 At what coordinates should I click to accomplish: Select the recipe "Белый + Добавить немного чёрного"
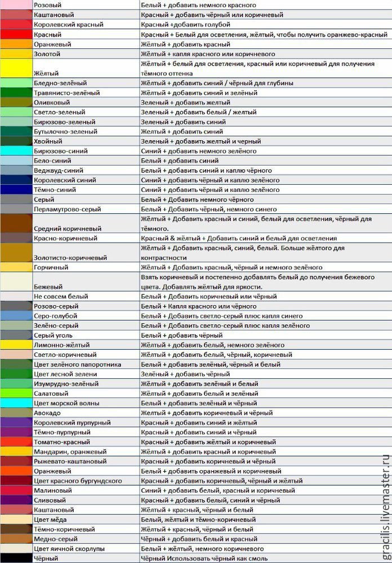[x=197, y=199]
